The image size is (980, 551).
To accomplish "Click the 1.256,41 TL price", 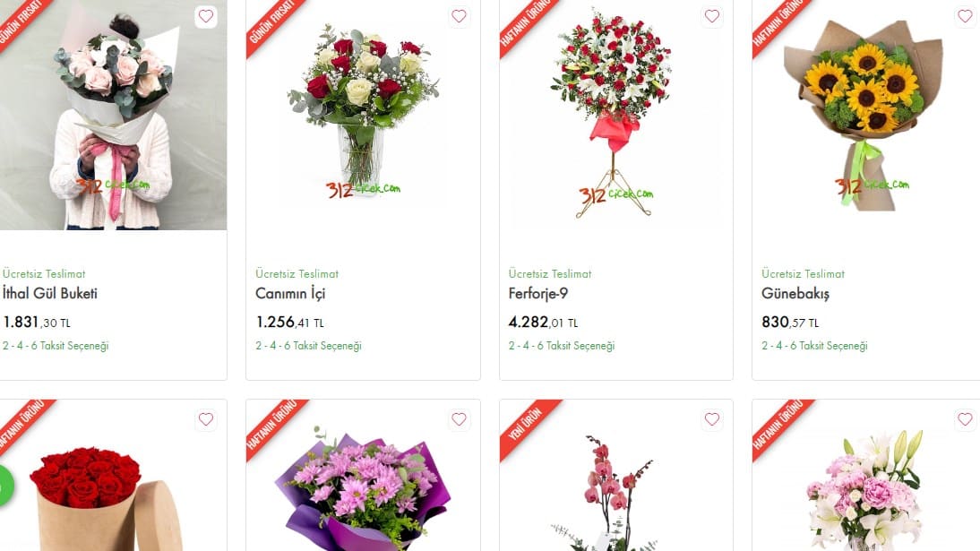I will pos(290,323).
